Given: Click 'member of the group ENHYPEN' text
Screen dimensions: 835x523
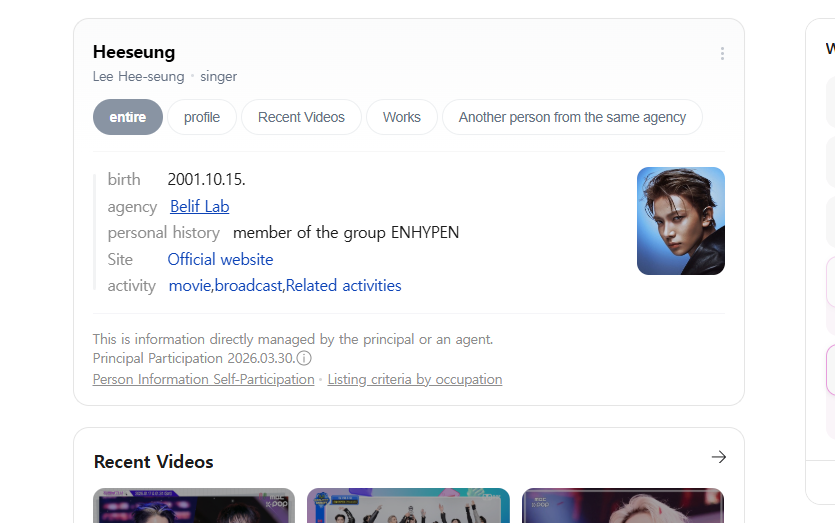Looking at the screenshot, I should (346, 233).
